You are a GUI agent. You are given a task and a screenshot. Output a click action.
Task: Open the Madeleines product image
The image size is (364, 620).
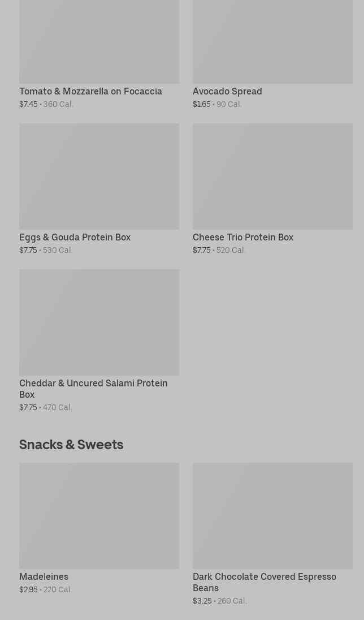[x=99, y=516]
